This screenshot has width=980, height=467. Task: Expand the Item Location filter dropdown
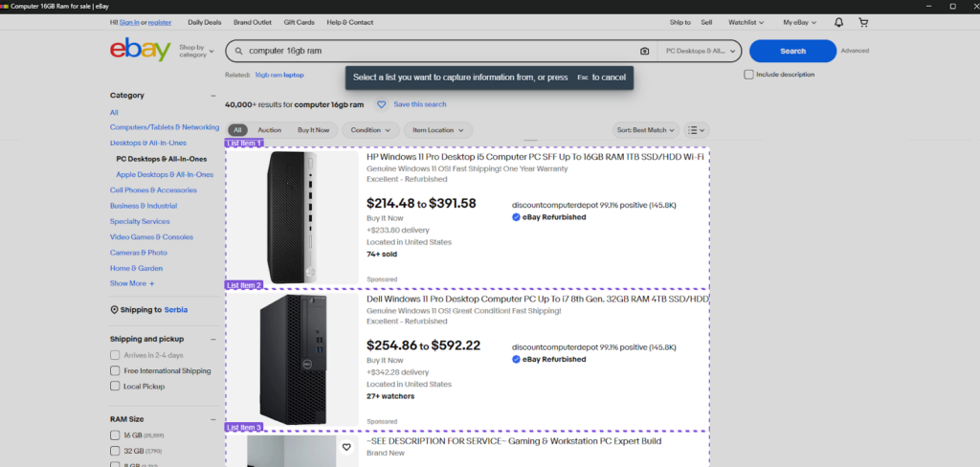[438, 130]
